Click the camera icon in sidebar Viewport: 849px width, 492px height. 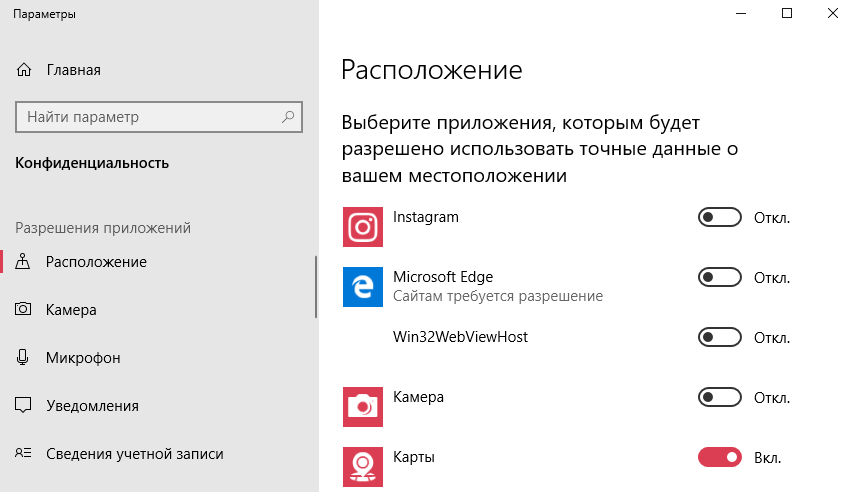(24, 310)
